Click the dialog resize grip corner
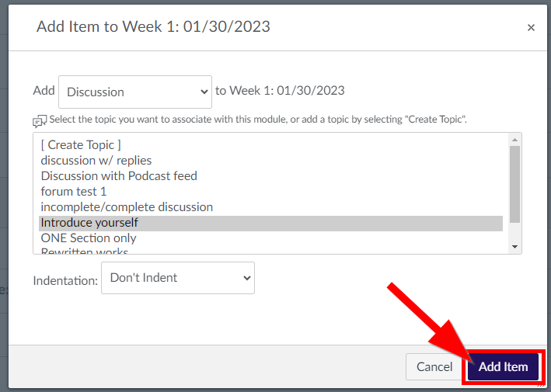Image resolution: width=551 pixels, height=392 pixels. coord(541,384)
